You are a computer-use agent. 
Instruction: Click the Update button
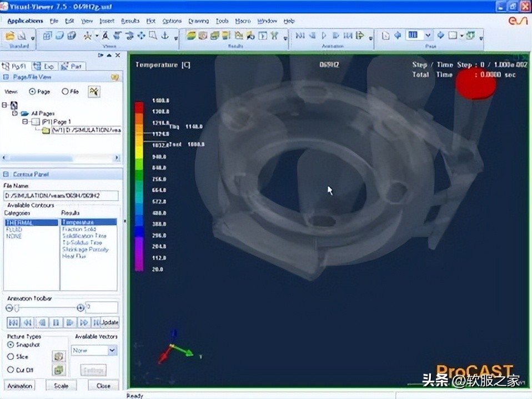(109, 322)
